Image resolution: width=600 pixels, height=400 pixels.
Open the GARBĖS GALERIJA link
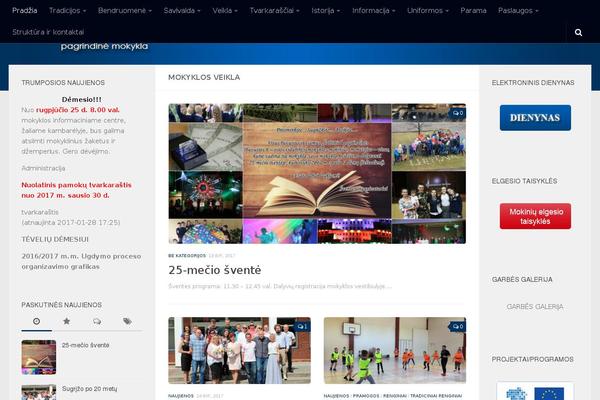click(x=535, y=307)
